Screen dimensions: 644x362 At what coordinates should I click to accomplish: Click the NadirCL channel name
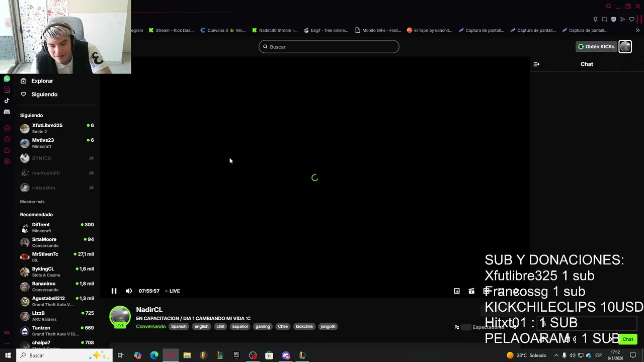[149, 310]
